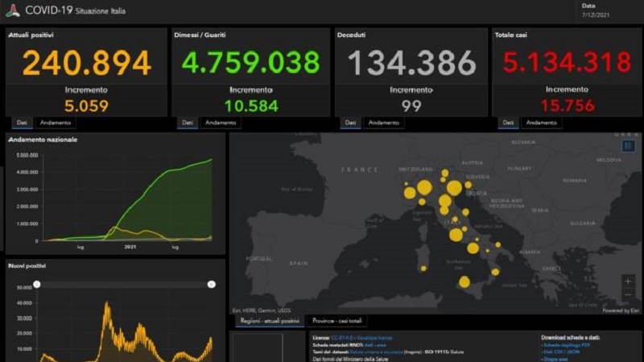Click the Protezione Civile logo in header
Viewport: 644px width, 362px height.
(x=13, y=10)
